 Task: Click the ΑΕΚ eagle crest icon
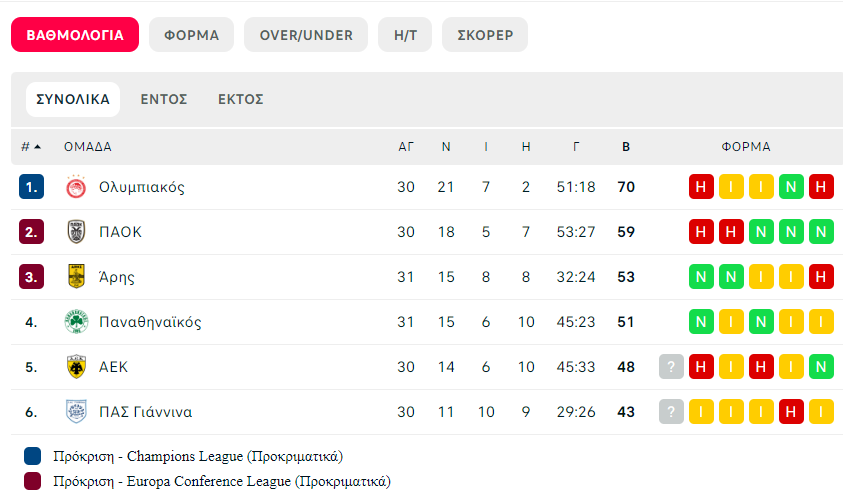[76, 367]
